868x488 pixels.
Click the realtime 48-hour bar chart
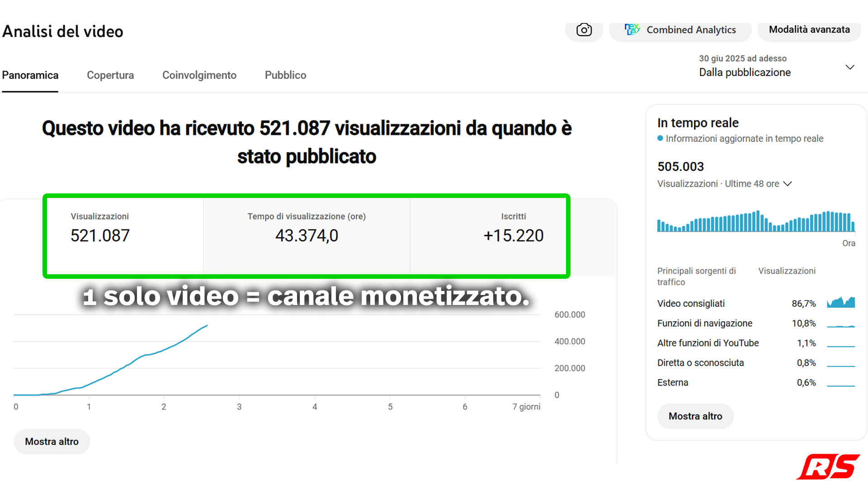pyautogui.click(x=756, y=221)
